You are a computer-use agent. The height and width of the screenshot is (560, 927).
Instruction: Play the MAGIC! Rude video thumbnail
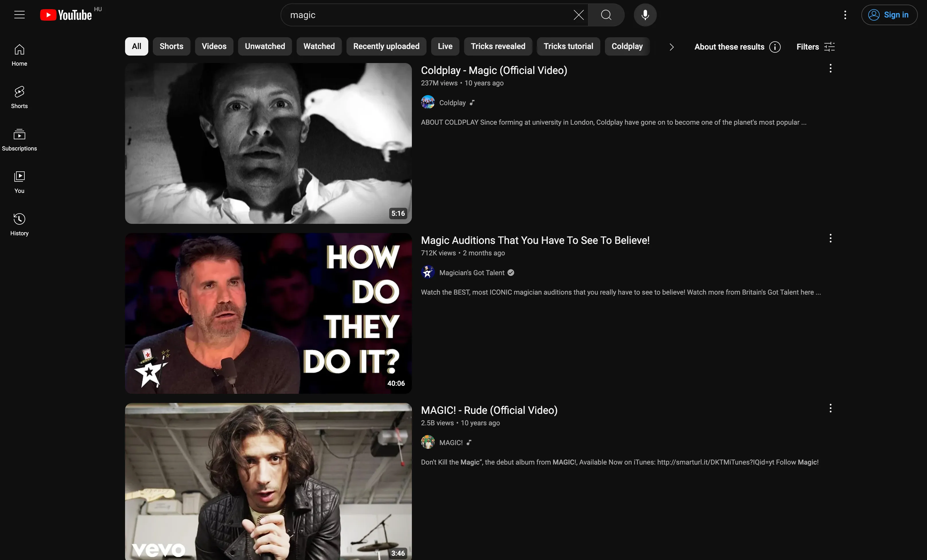(268, 481)
